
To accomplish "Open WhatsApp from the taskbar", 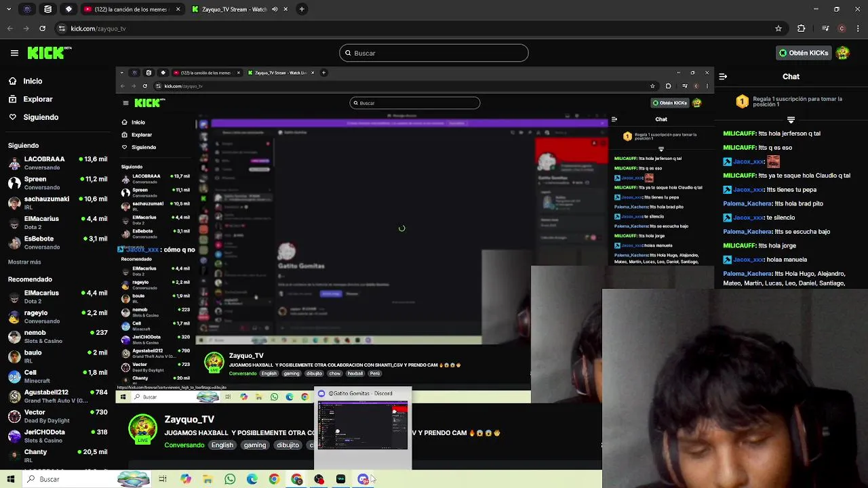I will [230, 479].
